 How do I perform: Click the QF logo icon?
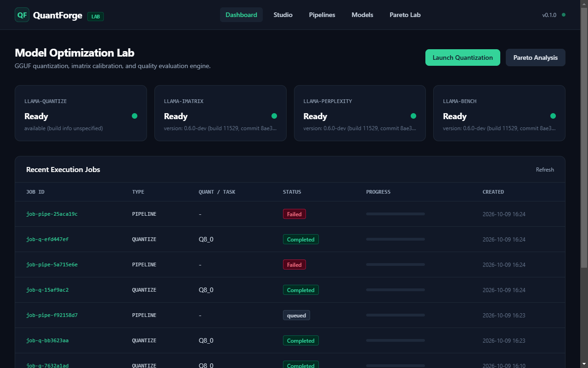(x=22, y=15)
